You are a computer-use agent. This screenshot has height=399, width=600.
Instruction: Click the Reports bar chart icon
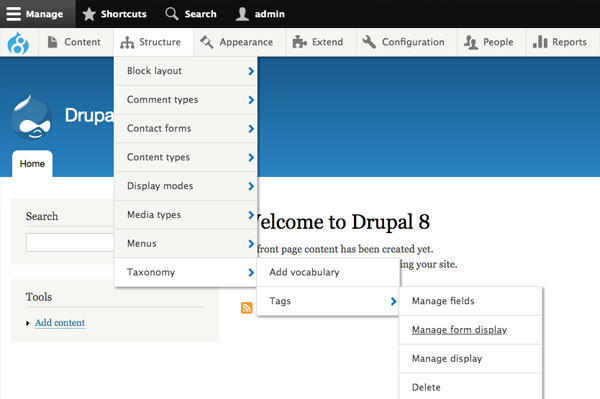tap(540, 42)
